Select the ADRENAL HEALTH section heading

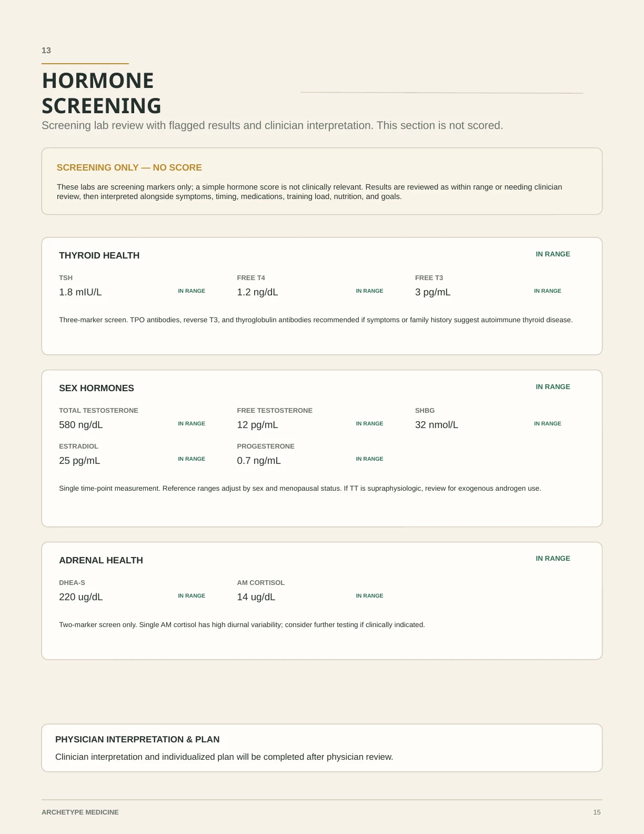tap(101, 560)
